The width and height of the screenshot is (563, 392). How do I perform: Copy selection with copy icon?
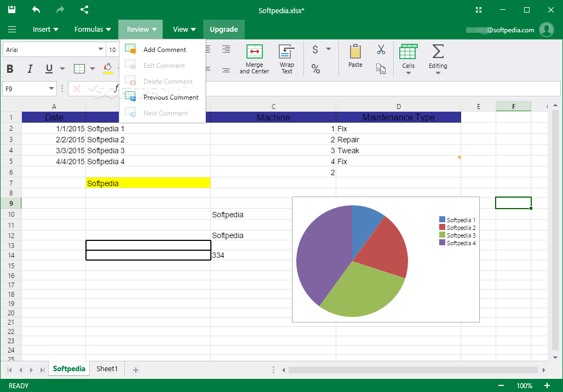tap(381, 68)
